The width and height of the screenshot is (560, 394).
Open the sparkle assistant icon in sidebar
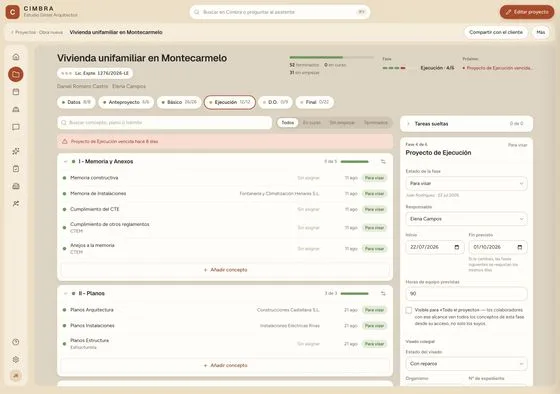pos(16,151)
